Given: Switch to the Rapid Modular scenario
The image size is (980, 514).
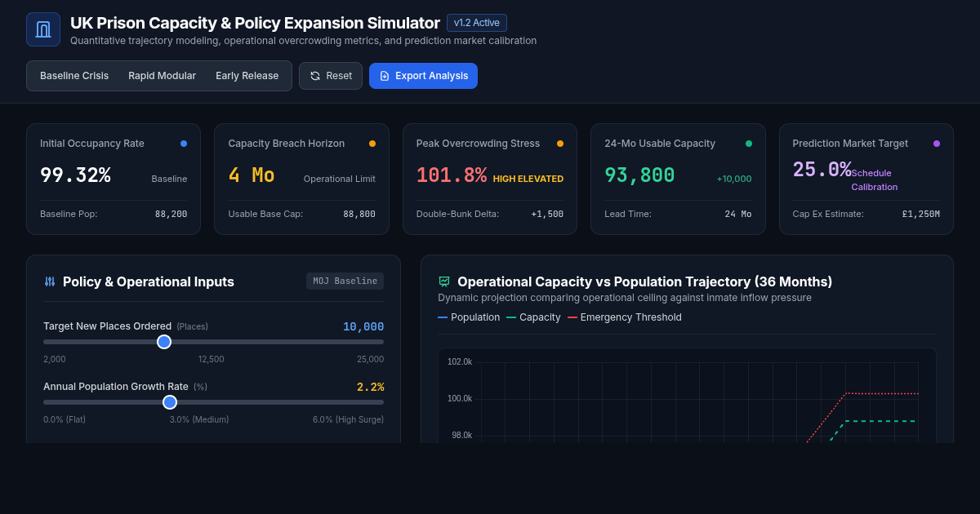Looking at the screenshot, I should coord(162,76).
